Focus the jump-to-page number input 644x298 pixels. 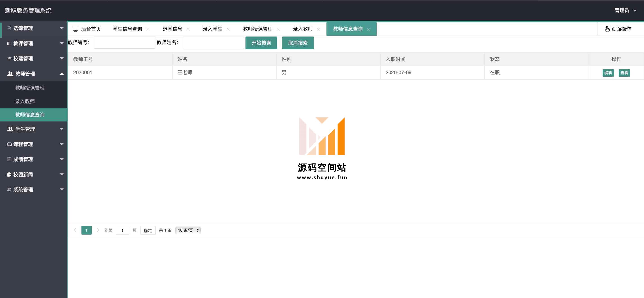pyautogui.click(x=122, y=230)
